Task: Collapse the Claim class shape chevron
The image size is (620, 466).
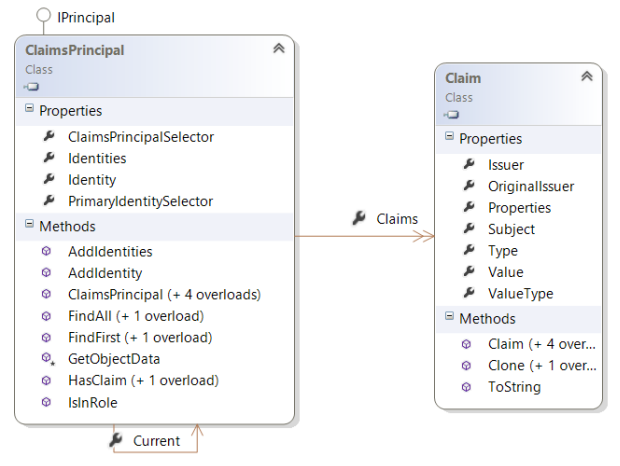Action: click(x=587, y=76)
